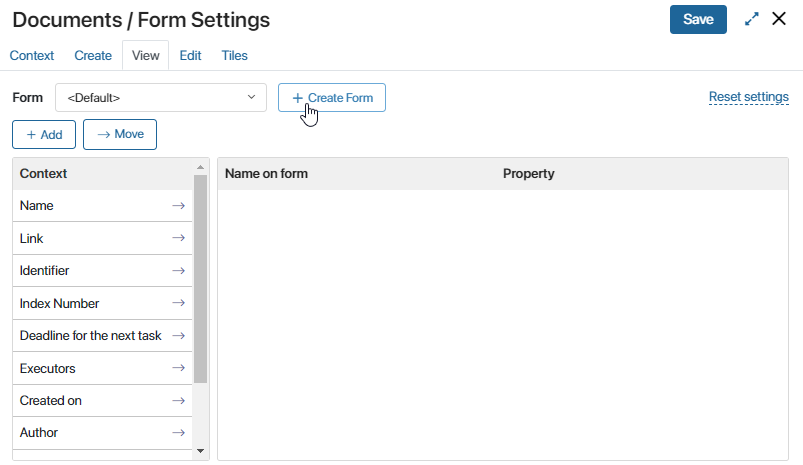Switch to the Create tab
This screenshot has height=465, width=803.
pos(93,55)
